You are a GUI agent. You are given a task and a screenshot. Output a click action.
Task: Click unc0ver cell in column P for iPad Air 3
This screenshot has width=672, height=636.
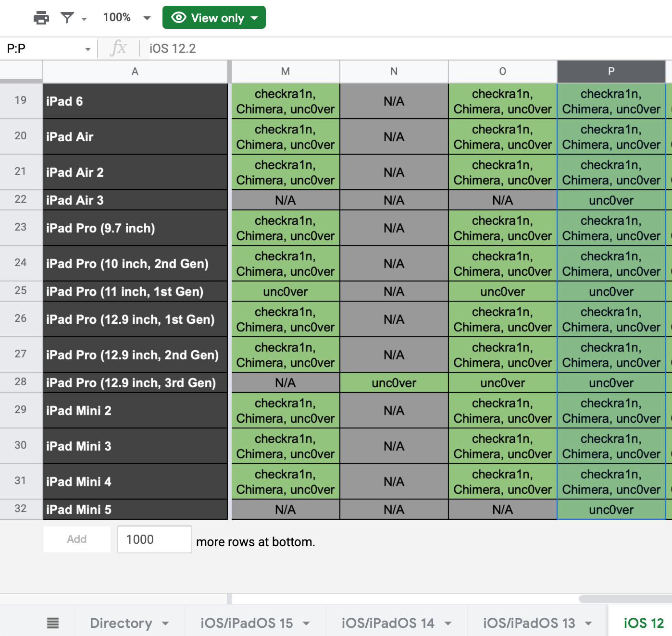pyautogui.click(x=611, y=200)
